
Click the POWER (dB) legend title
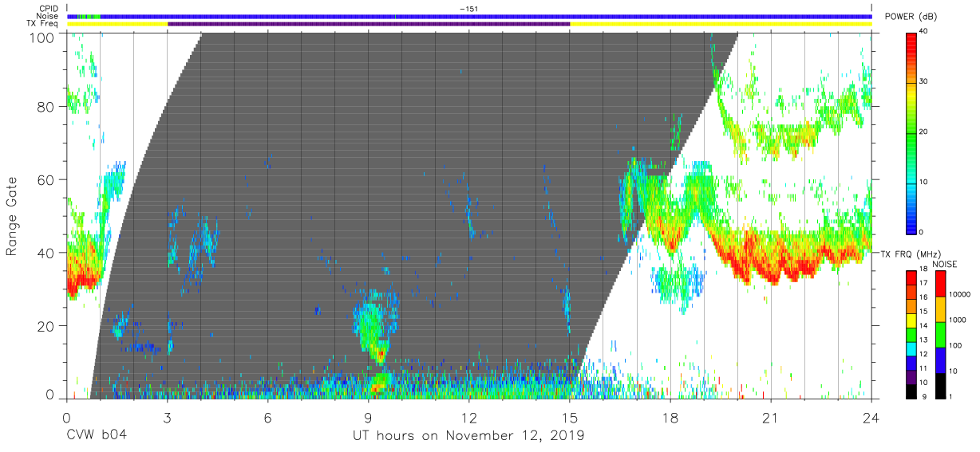tap(911, 17)
